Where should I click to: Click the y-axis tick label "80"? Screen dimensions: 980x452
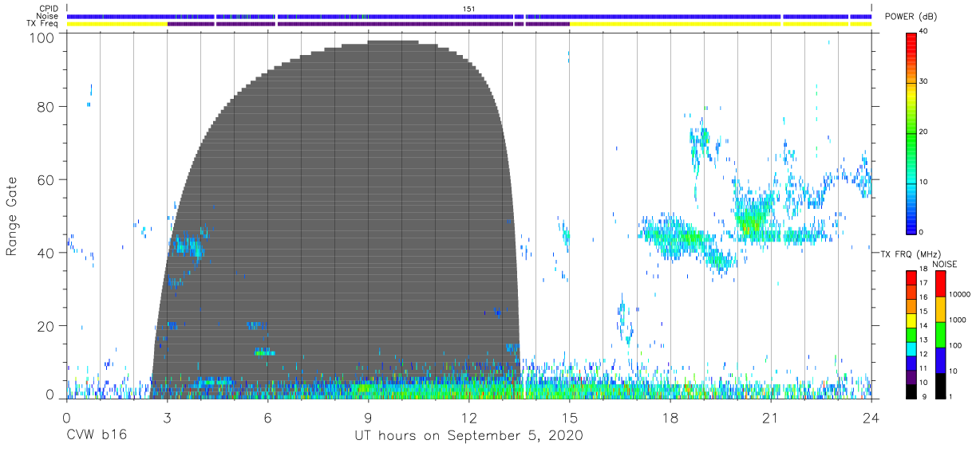(47, 106)
